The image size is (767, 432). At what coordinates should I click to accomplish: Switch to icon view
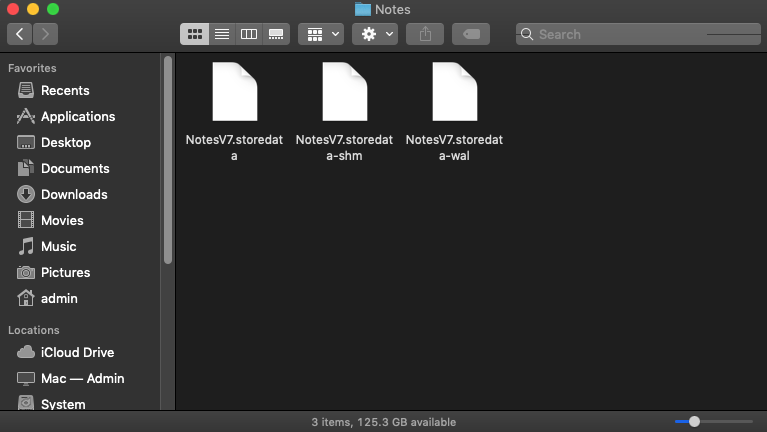tap(195, 34)
